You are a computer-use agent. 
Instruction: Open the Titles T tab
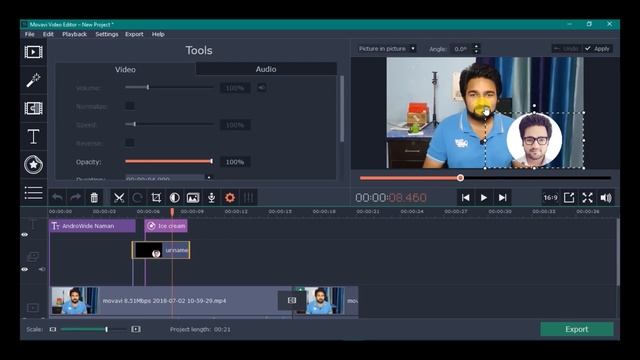pyautogui.click(x=33, y=136)
